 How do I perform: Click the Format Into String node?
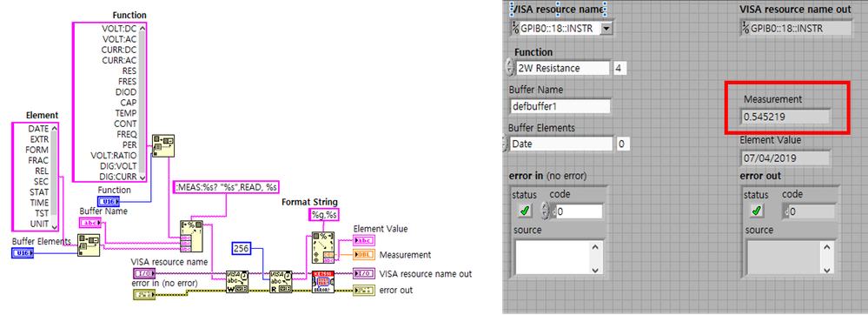point(191,235)
